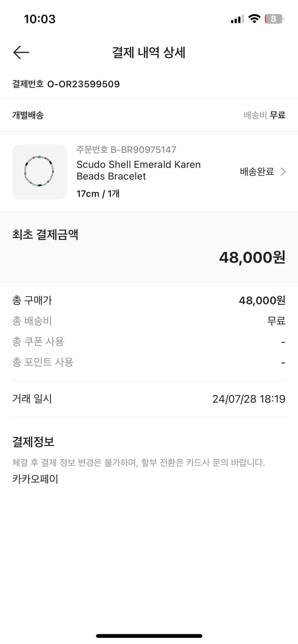Image resolution: width=298 pixels, height=644 pixels.
Task: Tap the bracelet product photo
Action: pyautogui.click(x=40, y=172)
